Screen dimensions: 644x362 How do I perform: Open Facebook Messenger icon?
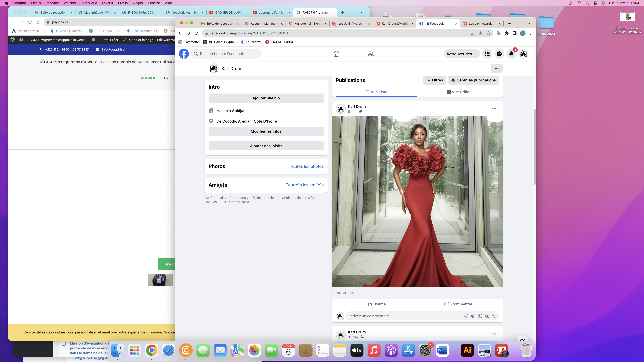coord(499,54)
